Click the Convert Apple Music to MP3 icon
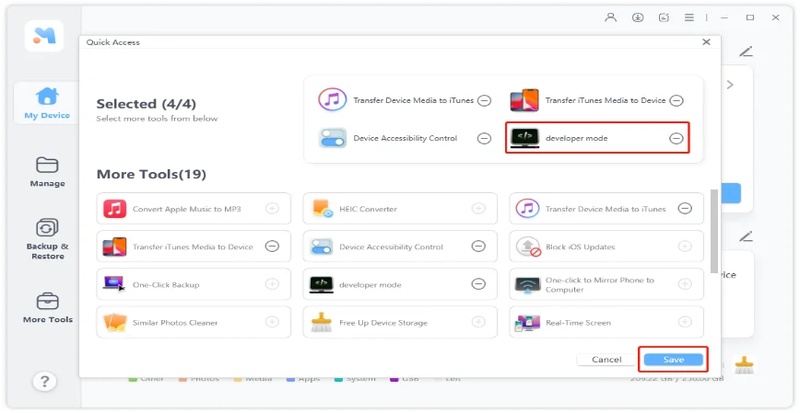Viewport: 800px width, 413px height. pyautogui.click(x=115, y=209)
